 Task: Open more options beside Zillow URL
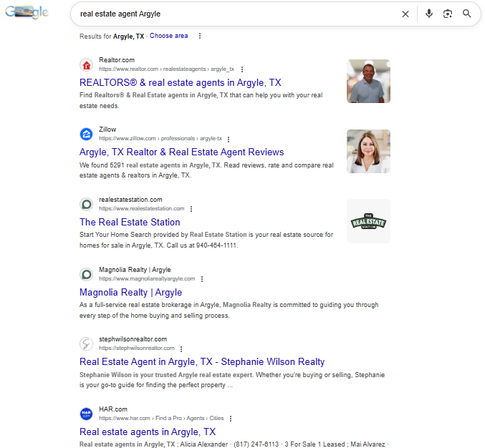click(229, 139)
